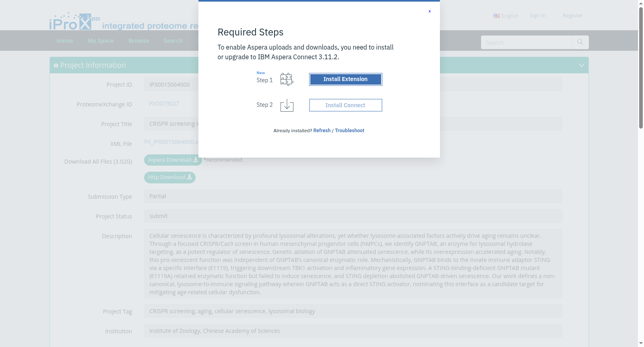Click the Institution field

pyautogui.click(x=353, y=331)
